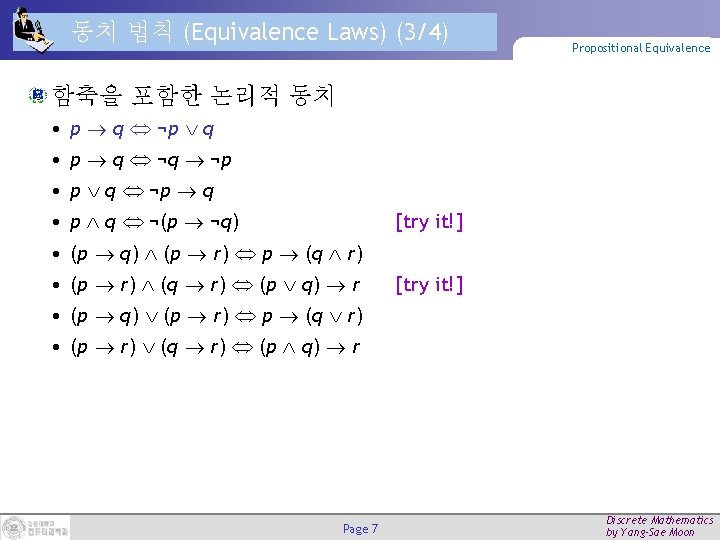The width and height of the screenshot is (720, 540).
Task: Click the 'Page 7' footer label
Action: [360, 529]
